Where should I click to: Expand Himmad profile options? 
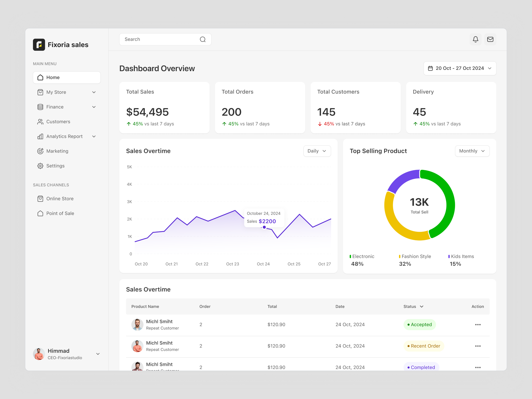tap(98, 354)
